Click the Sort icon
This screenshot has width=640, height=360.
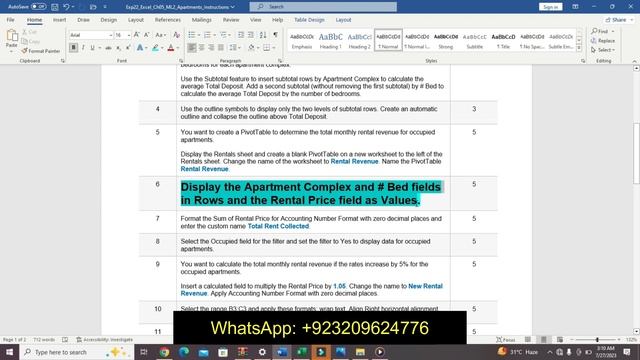pos(263,35)
